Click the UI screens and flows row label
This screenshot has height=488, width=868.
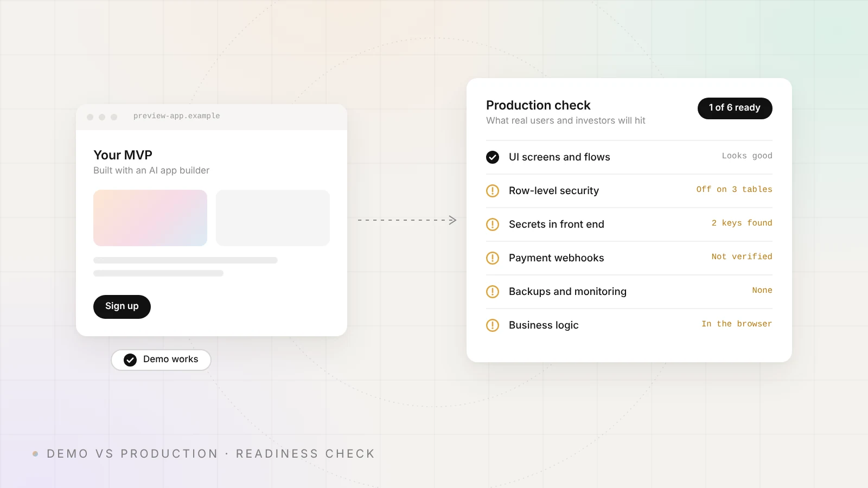[x=559, y=157]
